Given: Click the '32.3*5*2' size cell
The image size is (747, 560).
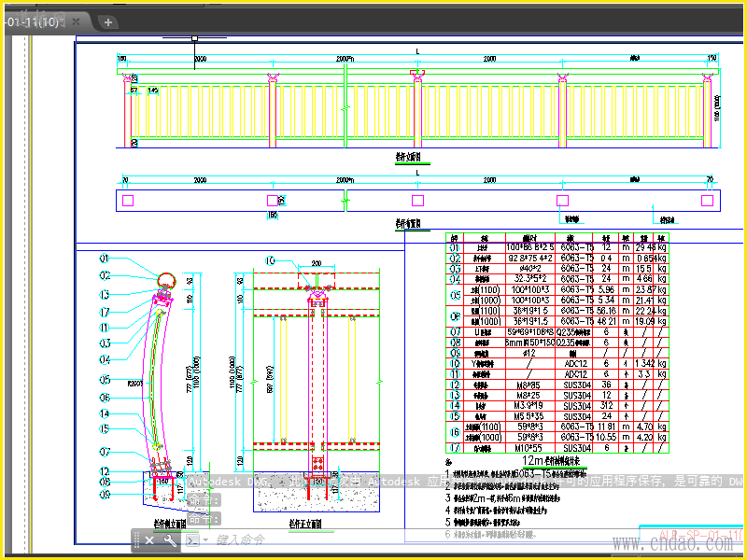Looking at the screenshot, I should [x=529, y=278].
